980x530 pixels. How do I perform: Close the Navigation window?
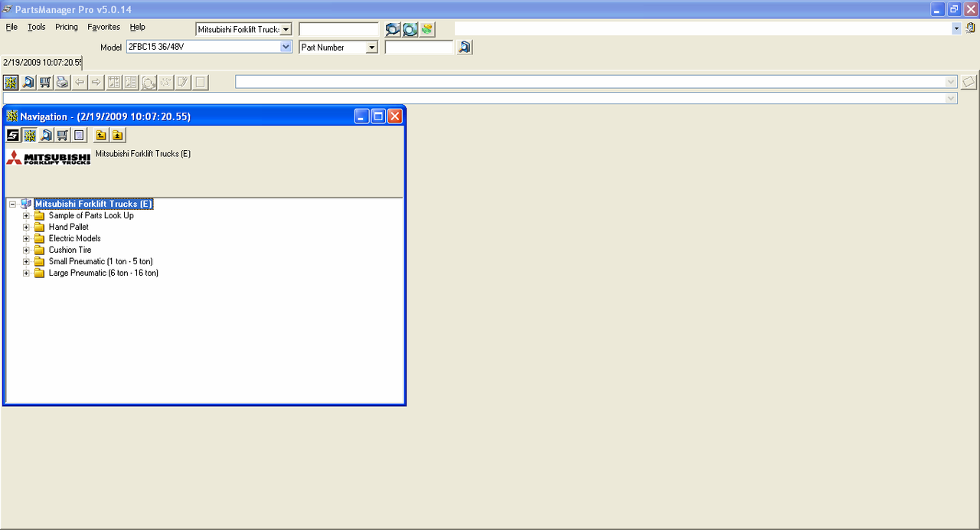[395, 116]
